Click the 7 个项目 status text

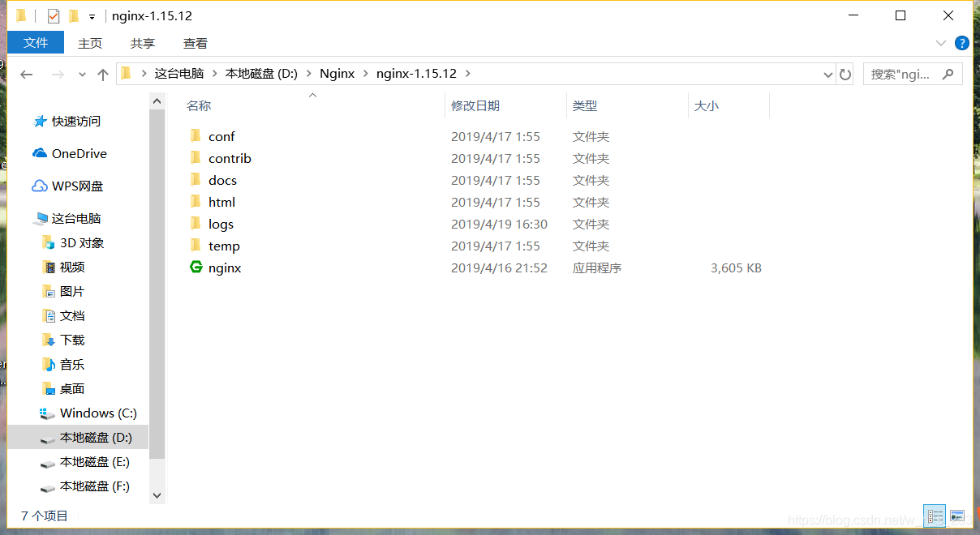click(45, 516)
